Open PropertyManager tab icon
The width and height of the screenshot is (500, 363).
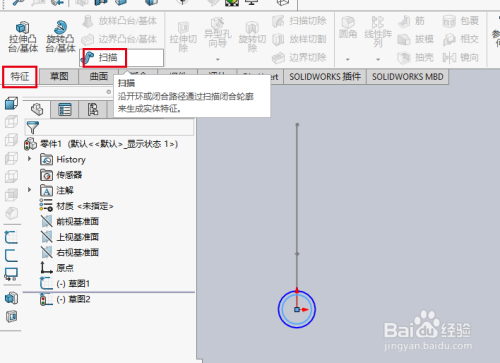pyautogui.click(x=65, y=109)
